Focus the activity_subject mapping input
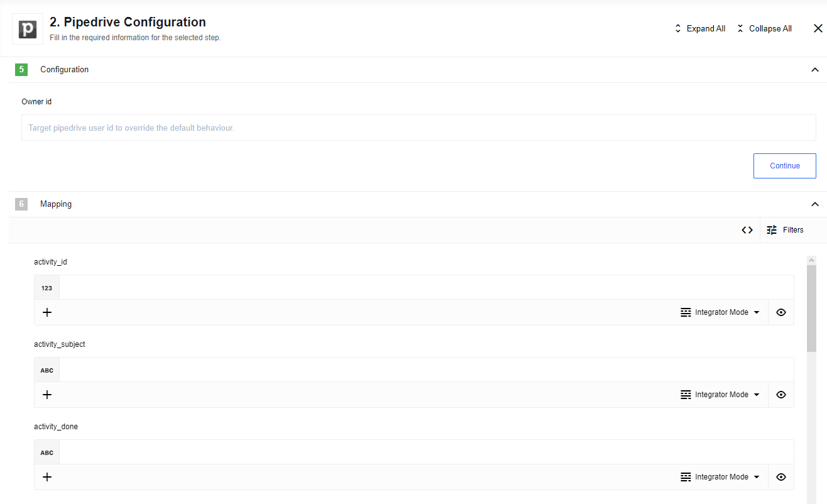This screenshot has height=504, width=827. coord(427,370)
